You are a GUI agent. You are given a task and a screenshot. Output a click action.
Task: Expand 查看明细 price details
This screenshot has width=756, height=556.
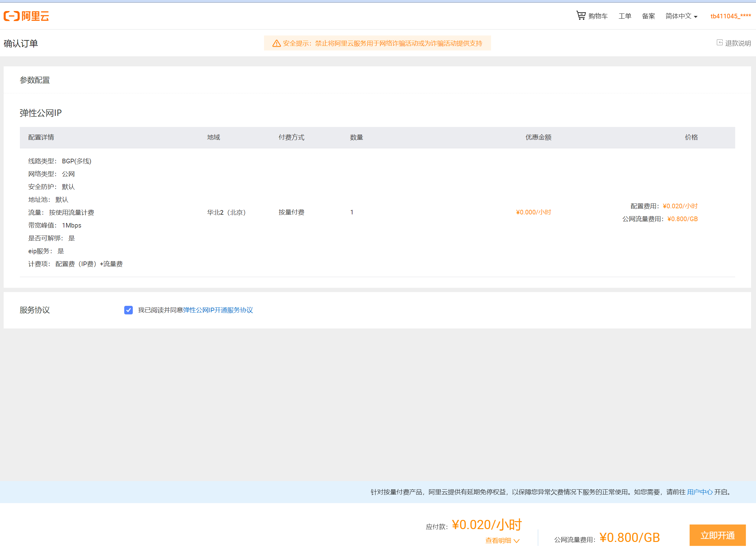coord(498,540)
